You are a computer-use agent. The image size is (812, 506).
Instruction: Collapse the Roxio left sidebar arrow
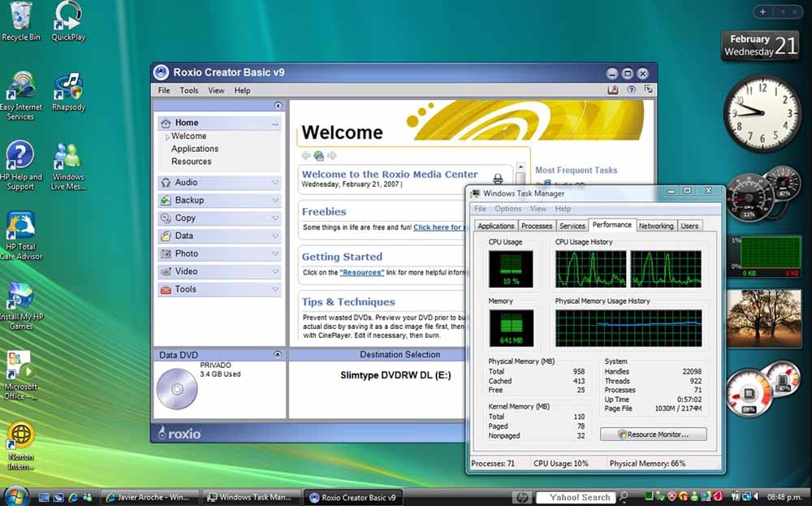point(278,106)
